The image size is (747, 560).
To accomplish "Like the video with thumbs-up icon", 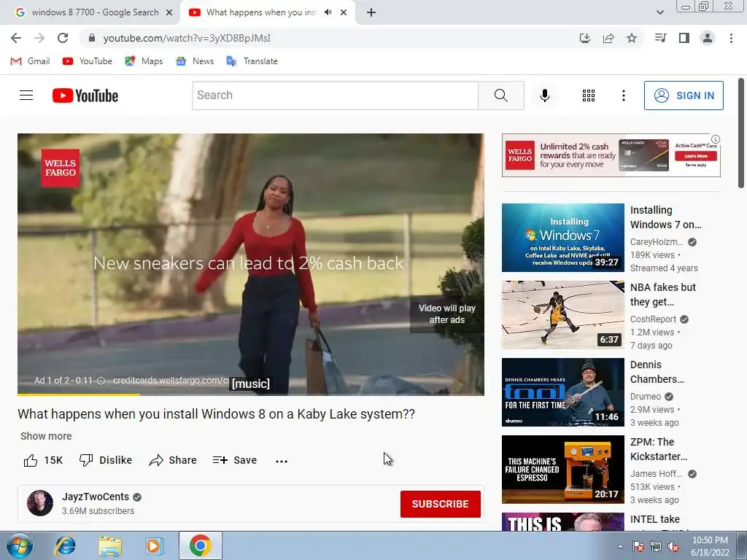I will point(31,461).
